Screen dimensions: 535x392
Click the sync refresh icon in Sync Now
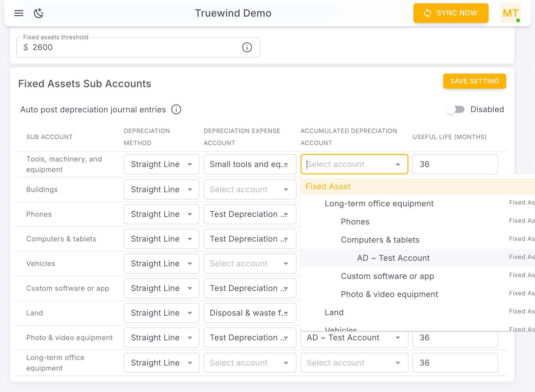(428, 13)
